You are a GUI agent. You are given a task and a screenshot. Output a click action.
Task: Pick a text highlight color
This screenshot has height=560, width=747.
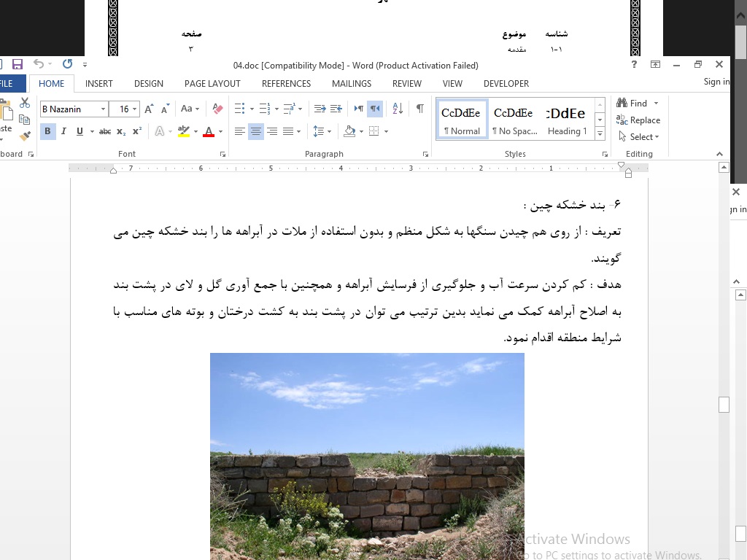coord(184,131)
